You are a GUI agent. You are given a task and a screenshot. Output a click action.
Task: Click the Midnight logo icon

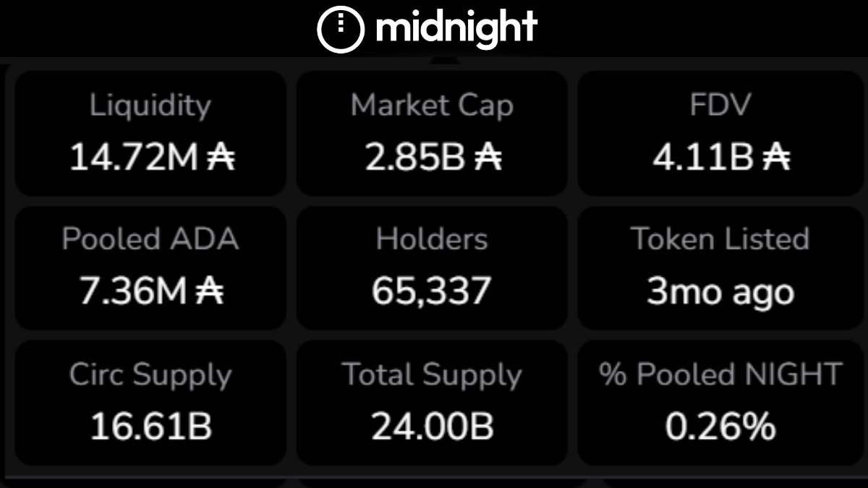[x=341, y=30]
